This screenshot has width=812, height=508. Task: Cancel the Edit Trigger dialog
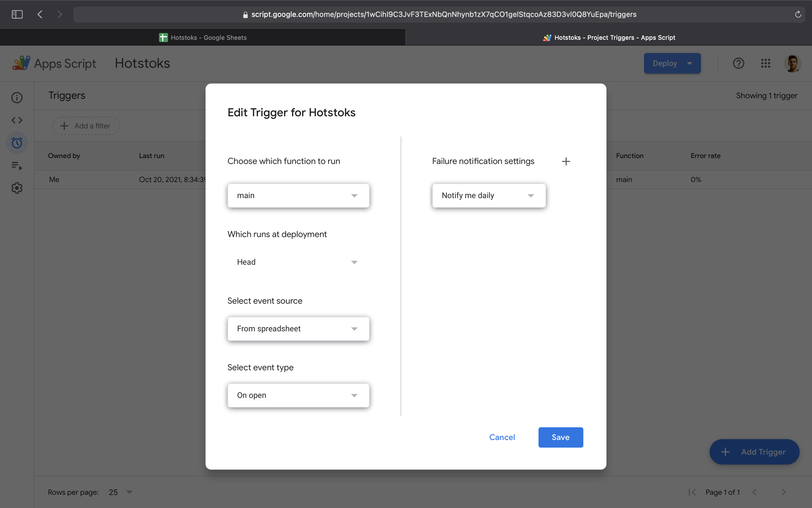(502, 437)
